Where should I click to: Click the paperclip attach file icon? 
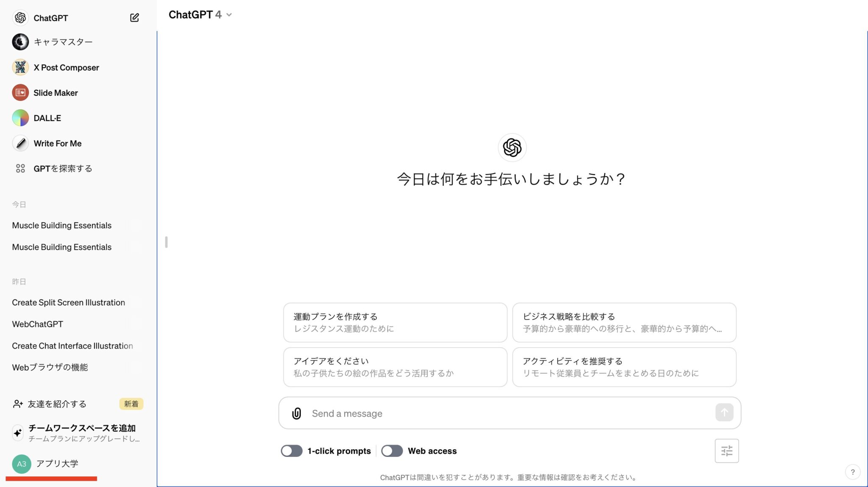click(296, 413)
